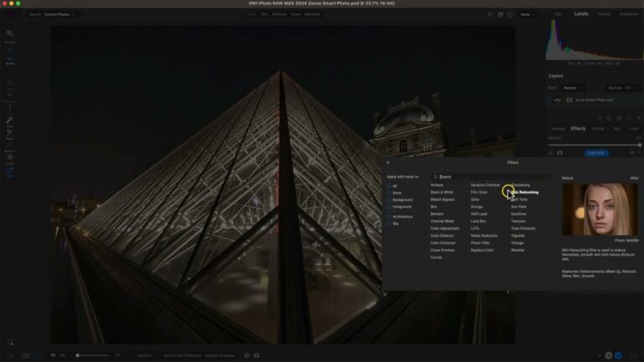Select the Foreground mask radio option
The height and width of the screenshot is (362, 644).
pyautogui.click(x=389, y=207)
